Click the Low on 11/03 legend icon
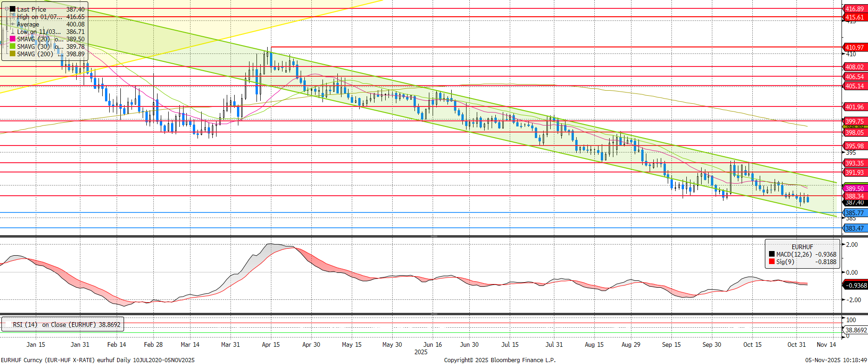Viewport: 868px width, 364px height. (13, 32)
